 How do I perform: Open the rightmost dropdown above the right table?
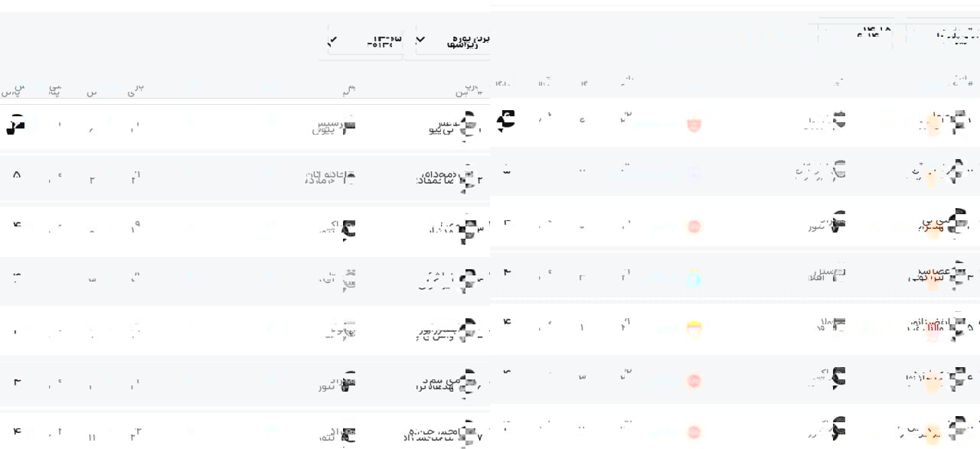pyautogui.click(x=943, y=34)
